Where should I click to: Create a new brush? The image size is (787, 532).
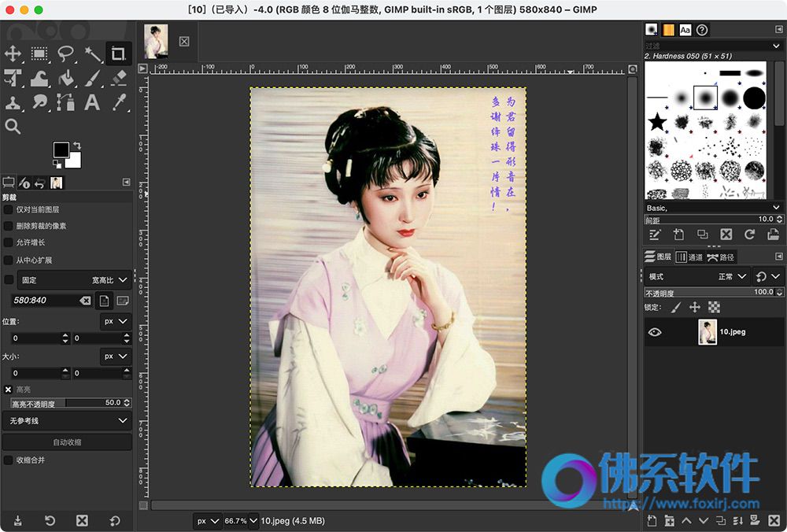click(678, 235)
